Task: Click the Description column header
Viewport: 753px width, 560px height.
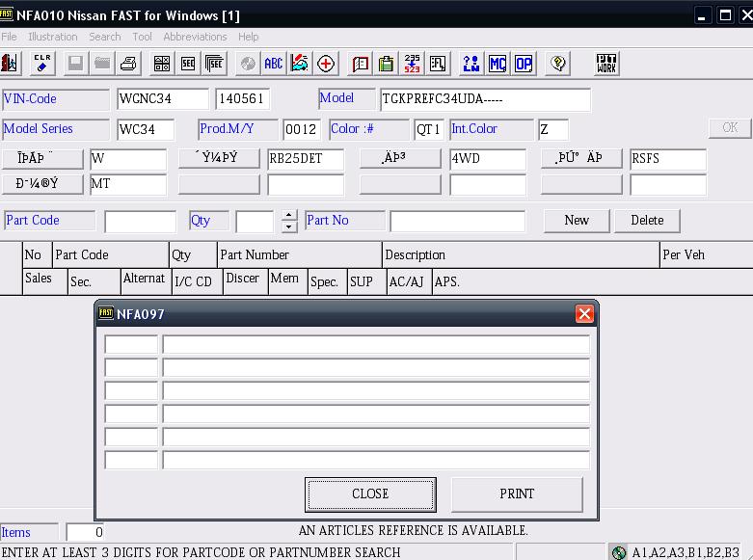Action: (x=521, y=254)
